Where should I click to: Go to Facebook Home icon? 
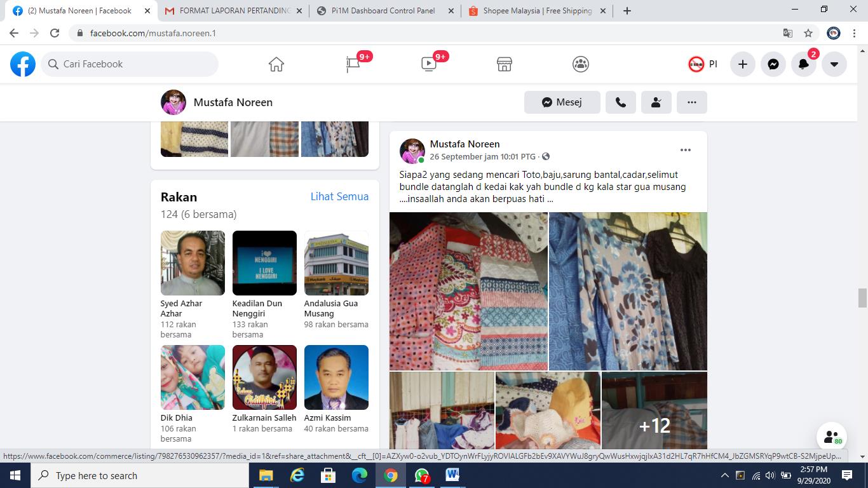[276, 64]
